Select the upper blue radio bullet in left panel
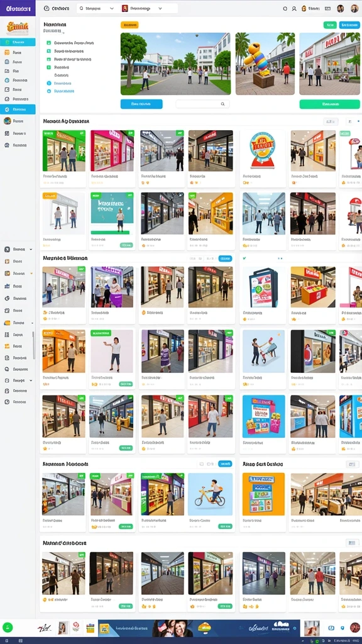 click(49, 83)
